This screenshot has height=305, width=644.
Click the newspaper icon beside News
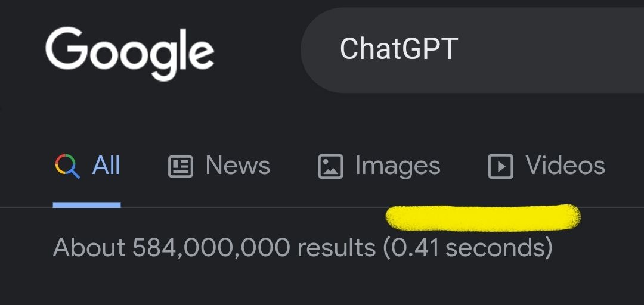[181, 166]
